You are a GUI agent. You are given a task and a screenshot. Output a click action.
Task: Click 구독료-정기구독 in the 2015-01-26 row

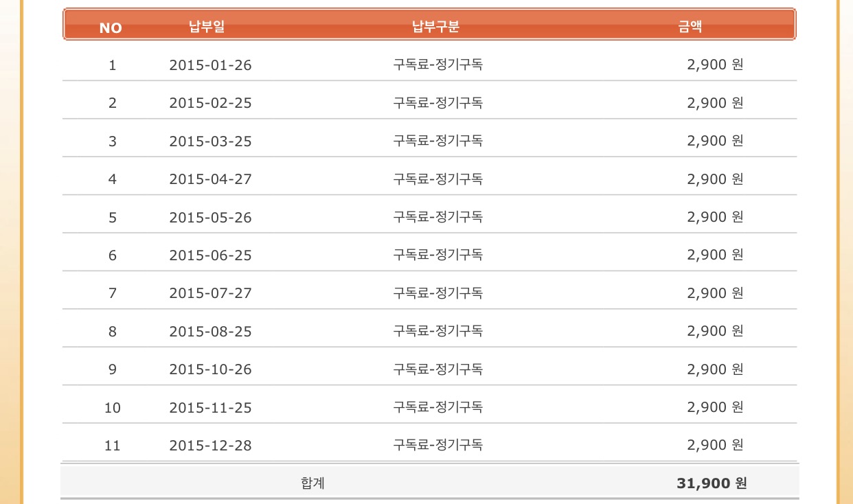pos(437,65)
